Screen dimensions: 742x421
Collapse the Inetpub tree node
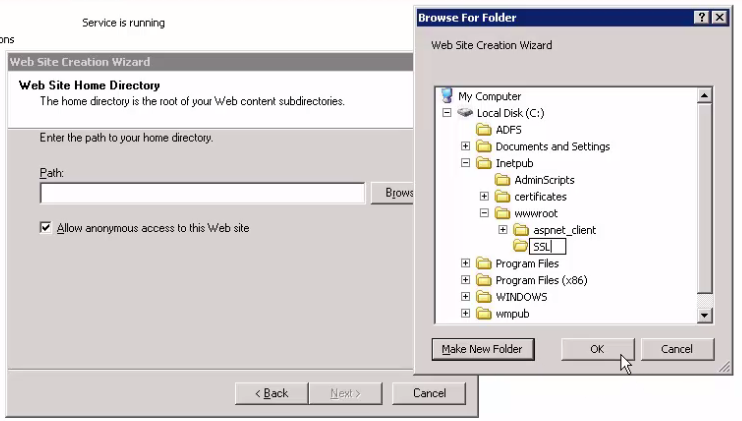click(466, 163)
